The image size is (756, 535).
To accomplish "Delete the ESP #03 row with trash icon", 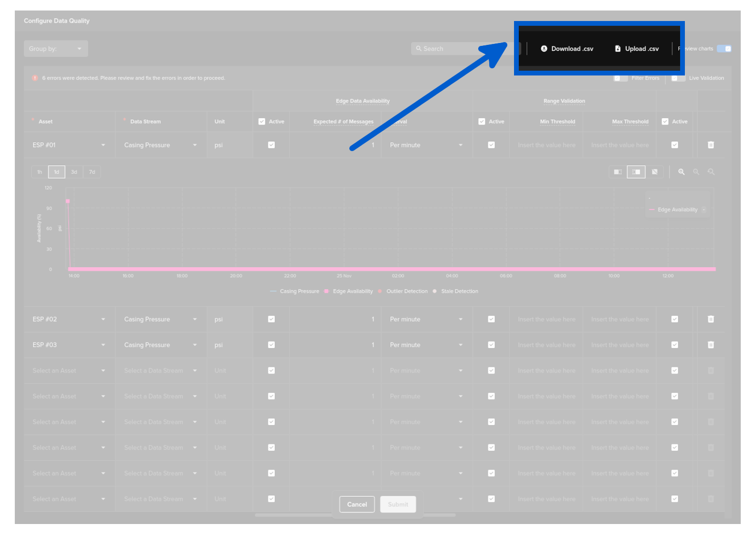I will tap(711, 345).
